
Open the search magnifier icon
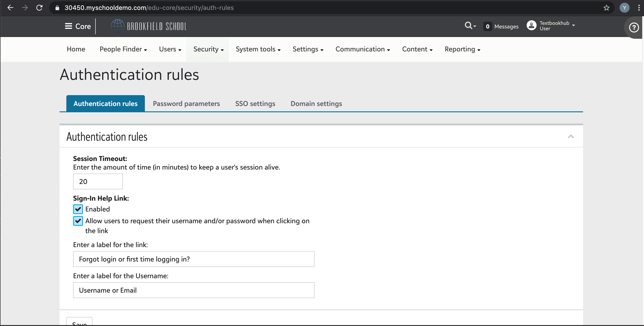coord(468,25)
